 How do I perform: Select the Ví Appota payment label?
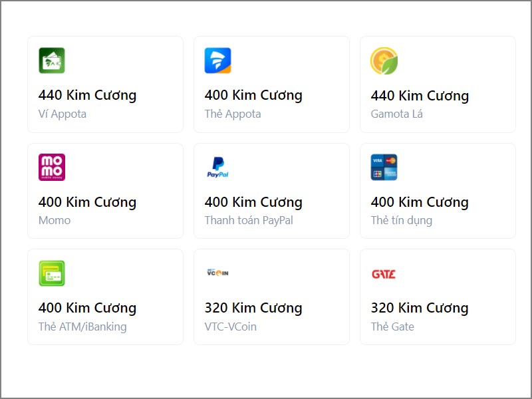[x=63, y=114]
